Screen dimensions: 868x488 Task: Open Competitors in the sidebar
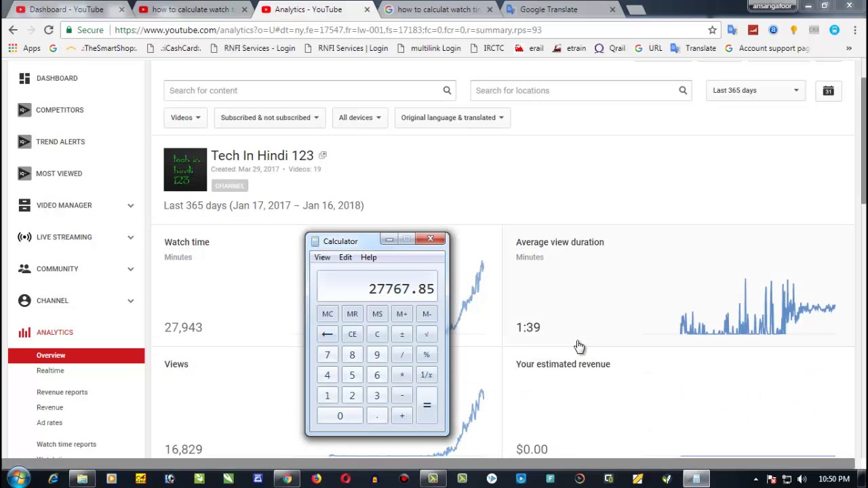point(60,110)
